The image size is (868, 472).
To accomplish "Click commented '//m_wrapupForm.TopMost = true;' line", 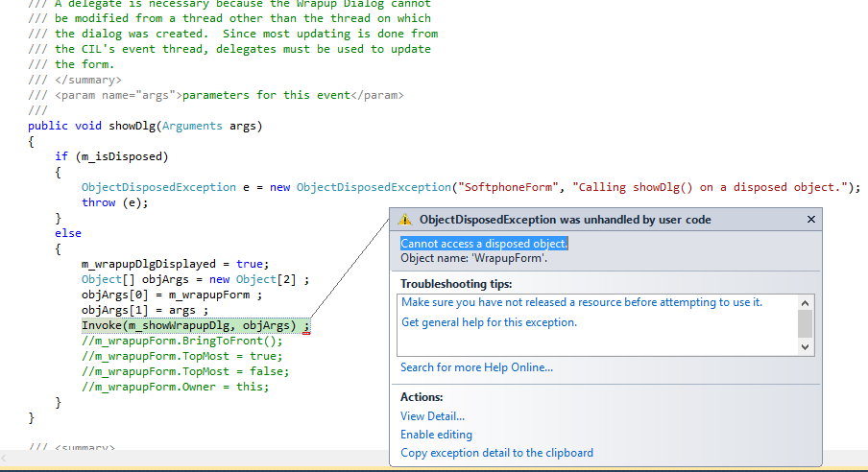I will pos(181,356).
